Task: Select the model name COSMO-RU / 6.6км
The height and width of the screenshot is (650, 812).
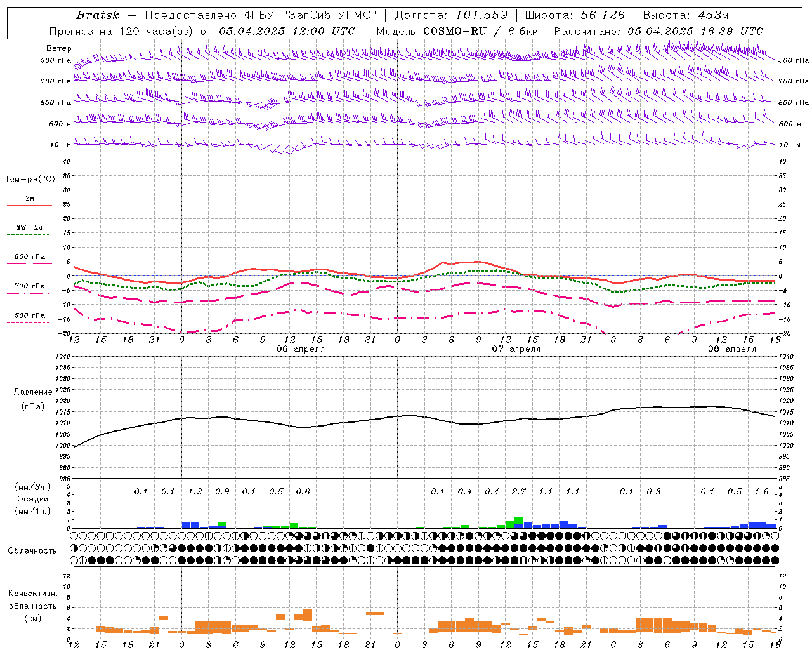Action: 480,31
